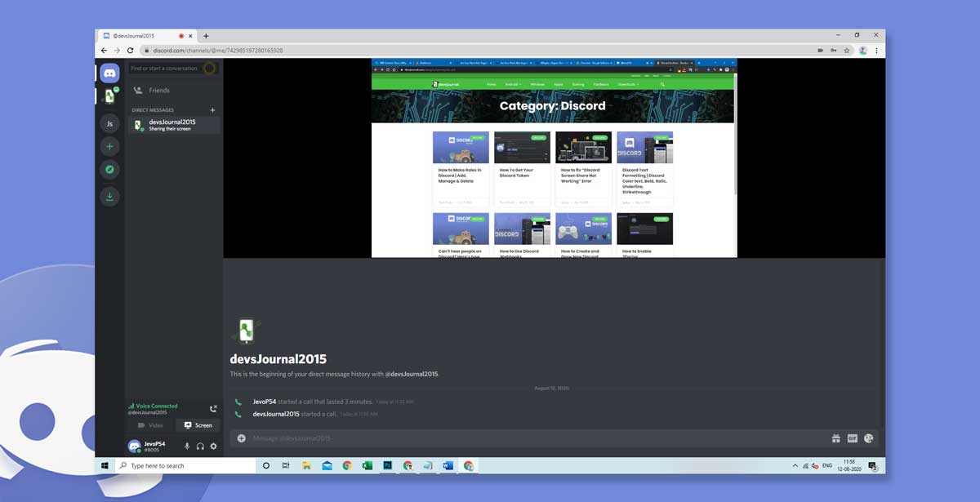Open File Explorer from the taskbar
This screenshot has width=980, height=502.
pyautogui.click(x=306, y=465)
